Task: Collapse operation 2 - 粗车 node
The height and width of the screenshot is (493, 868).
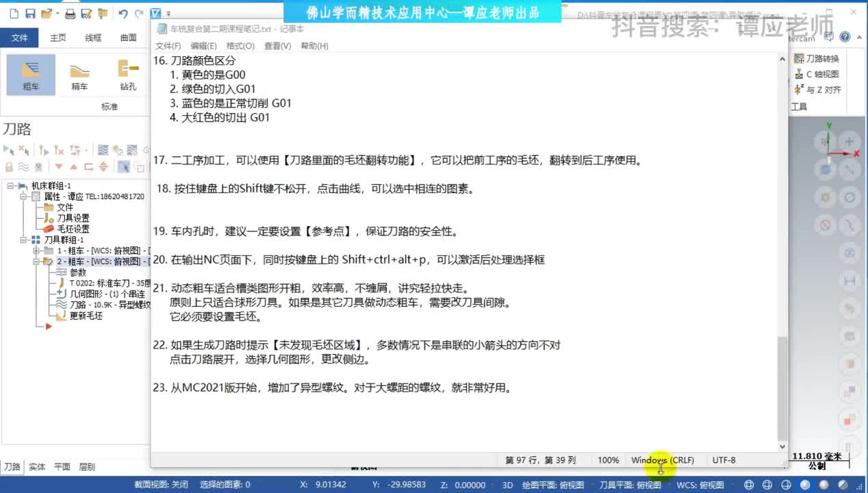Action: pyautogui.click(x=36, y=262)
